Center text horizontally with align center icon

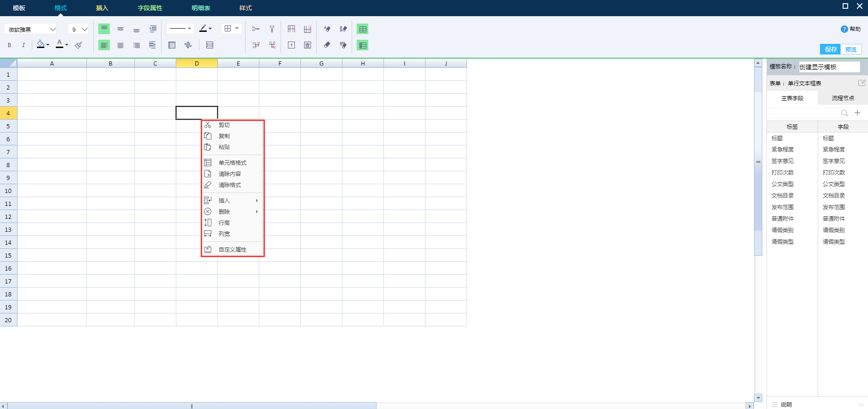tap(120, 45)
